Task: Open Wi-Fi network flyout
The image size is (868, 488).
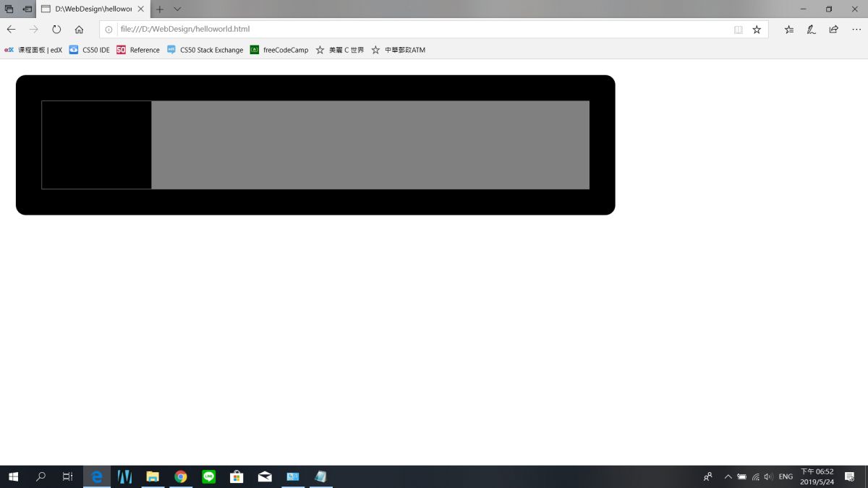Action: (x=755, y=476)
